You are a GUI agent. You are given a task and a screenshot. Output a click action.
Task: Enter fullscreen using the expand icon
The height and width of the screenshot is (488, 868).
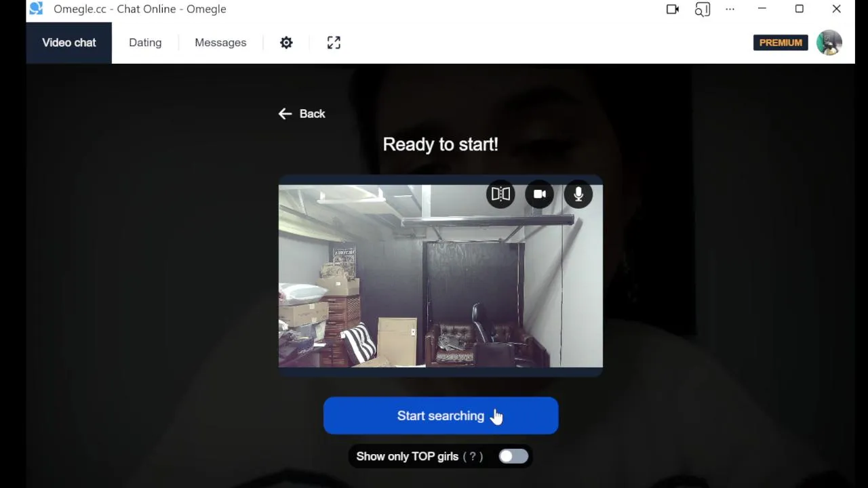pos(334,43)
